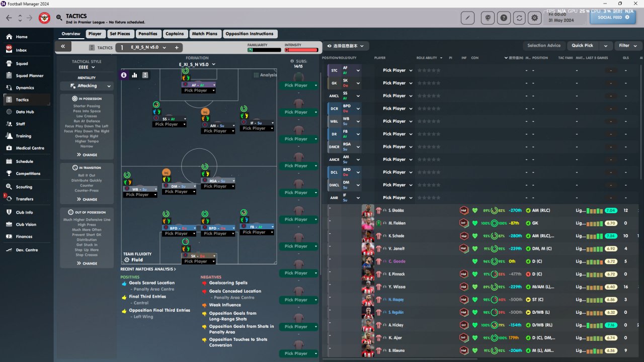Switch to the Set Pieces tab
Viewport: 644px width, 362px height.
pos(120,34)
